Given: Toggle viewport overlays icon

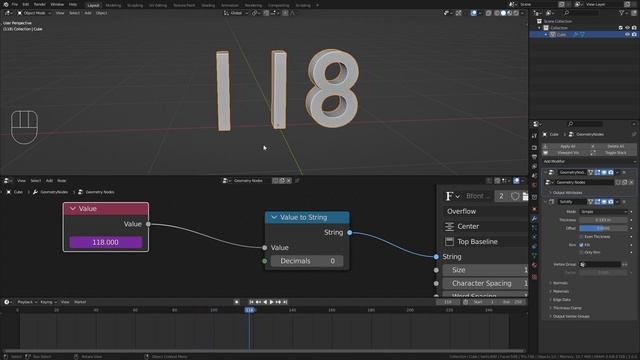Looking at the screenshot, I should (473, 13).
